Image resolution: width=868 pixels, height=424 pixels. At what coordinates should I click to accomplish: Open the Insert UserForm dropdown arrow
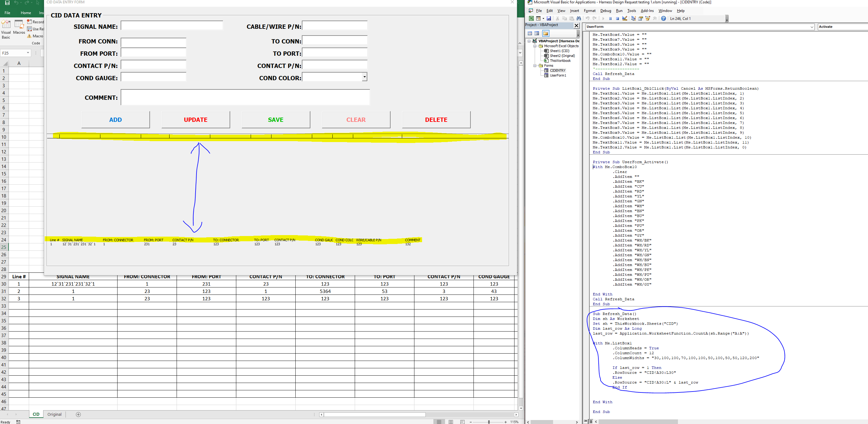tap(544, 19)
